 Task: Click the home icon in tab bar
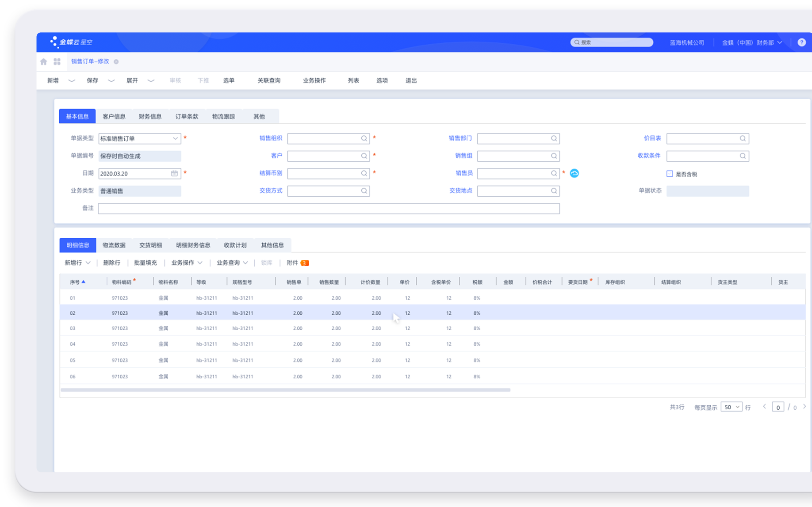[x=43, y=62]
